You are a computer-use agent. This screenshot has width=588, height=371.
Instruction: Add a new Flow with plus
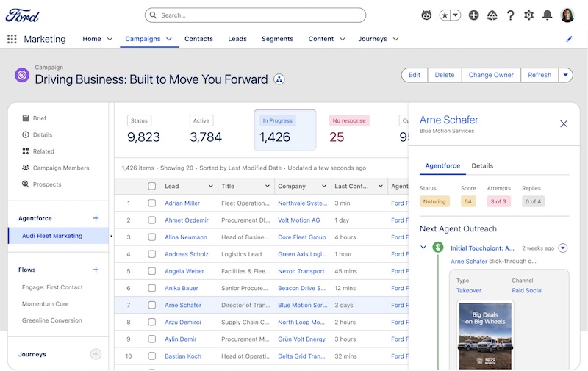click(96, 270)
